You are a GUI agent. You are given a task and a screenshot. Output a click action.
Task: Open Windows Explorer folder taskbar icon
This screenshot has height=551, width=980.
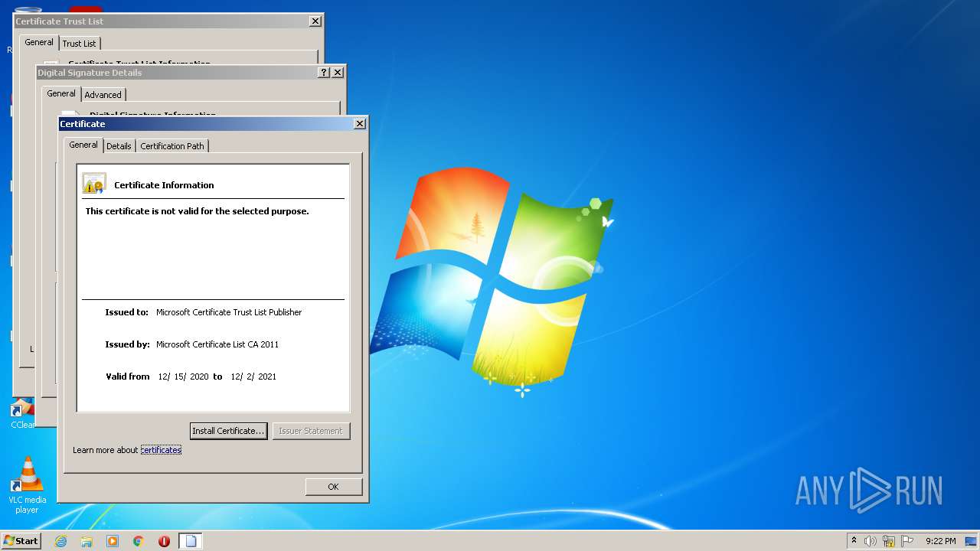coord(87,541)
